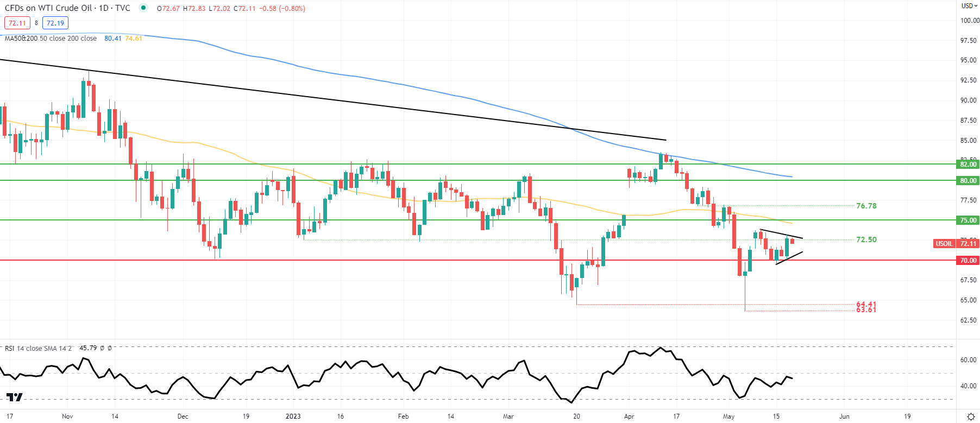
Task: Click the 50-day MA value 80.41
Action: point(113,39)
